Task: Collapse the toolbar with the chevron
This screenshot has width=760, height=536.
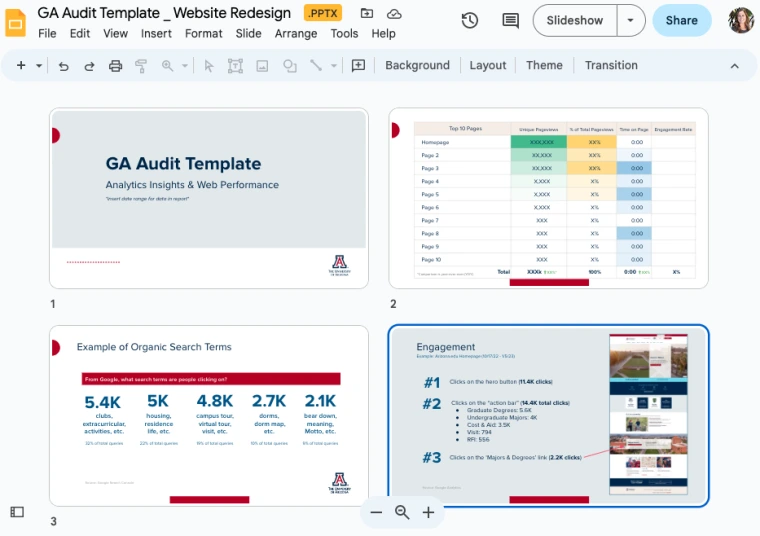Action: tap(735, 66)
